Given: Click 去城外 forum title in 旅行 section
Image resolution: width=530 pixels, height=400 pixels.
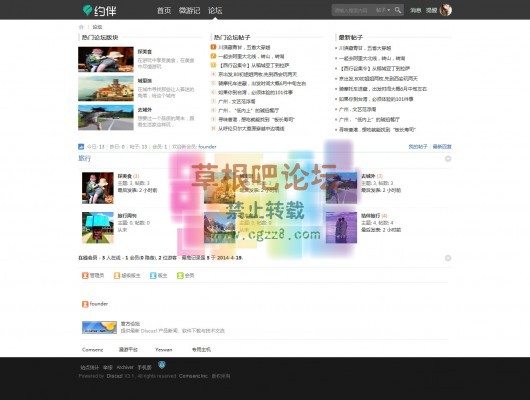Looking at the screenshot, I should point(368,176).
